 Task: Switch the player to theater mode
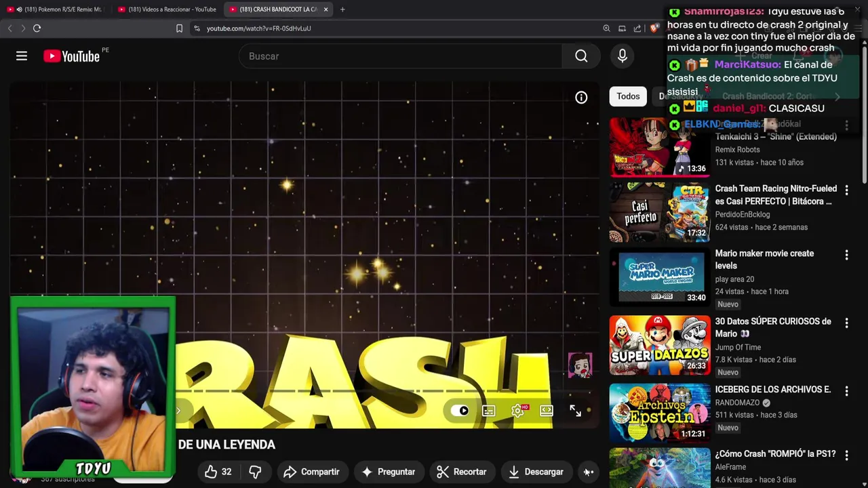547,411
